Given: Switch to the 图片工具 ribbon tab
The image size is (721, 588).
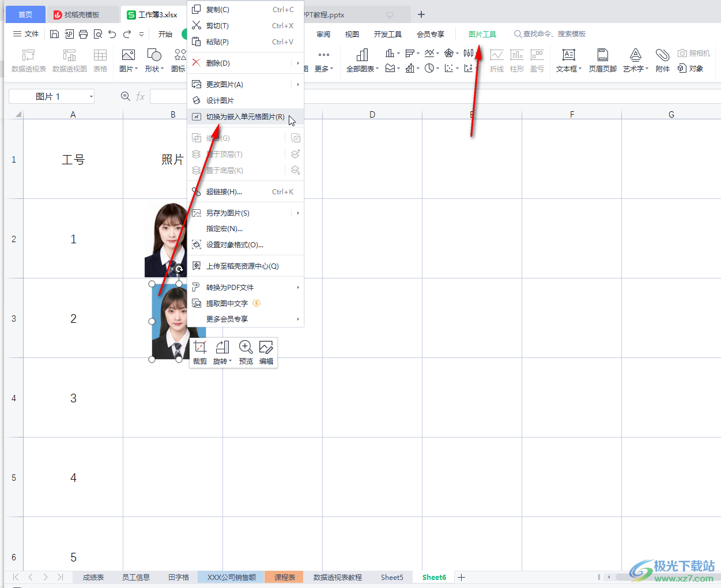Looking at the screenshot, I should [x=482, y=34].
